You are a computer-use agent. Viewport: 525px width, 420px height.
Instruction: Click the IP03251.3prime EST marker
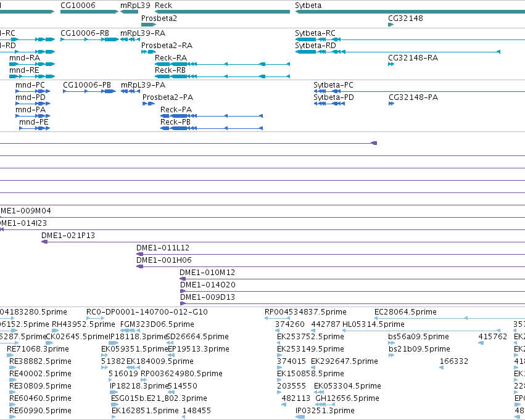300,417
